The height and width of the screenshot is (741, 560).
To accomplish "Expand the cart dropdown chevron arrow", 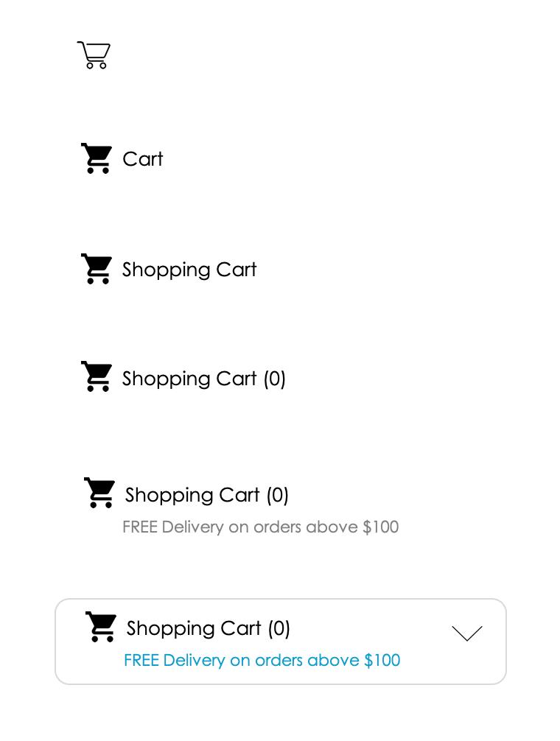I will (x=467, y=633).
